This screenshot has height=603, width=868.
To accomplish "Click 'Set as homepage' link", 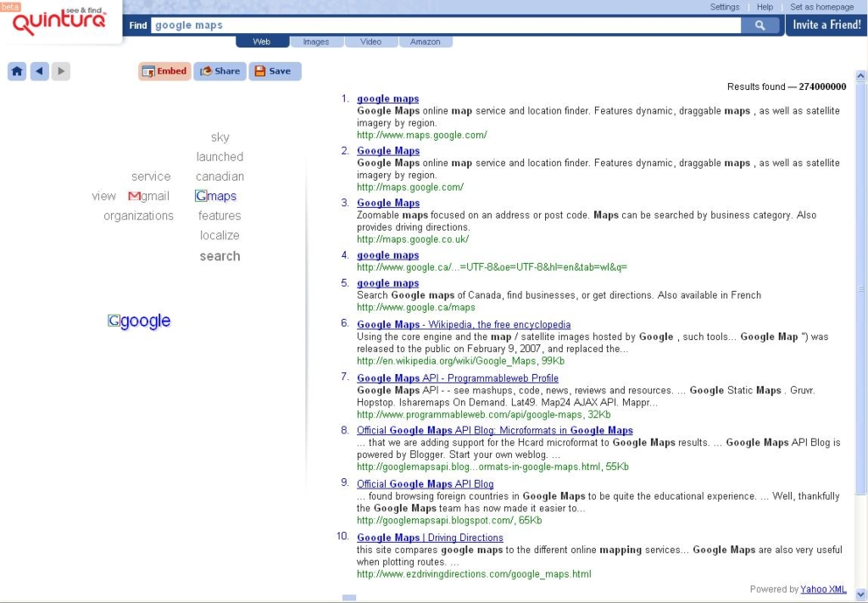I will click(x=822, y=7).
